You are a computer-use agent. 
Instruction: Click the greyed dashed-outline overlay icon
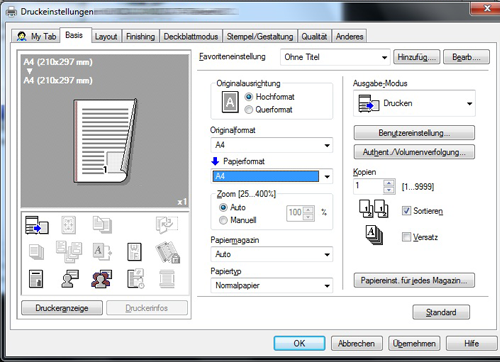pos(167,224)
